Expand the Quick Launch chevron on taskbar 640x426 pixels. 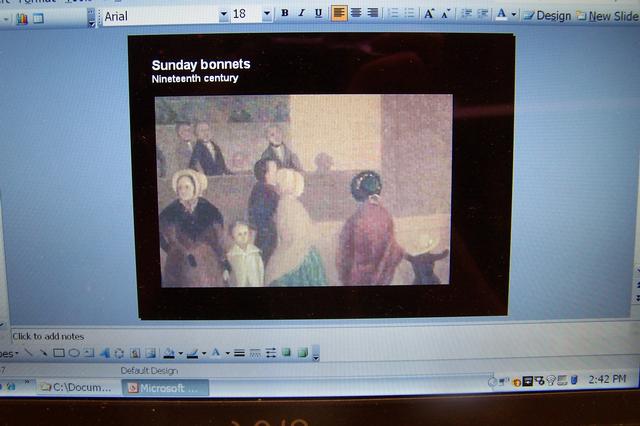coord(27,382)
